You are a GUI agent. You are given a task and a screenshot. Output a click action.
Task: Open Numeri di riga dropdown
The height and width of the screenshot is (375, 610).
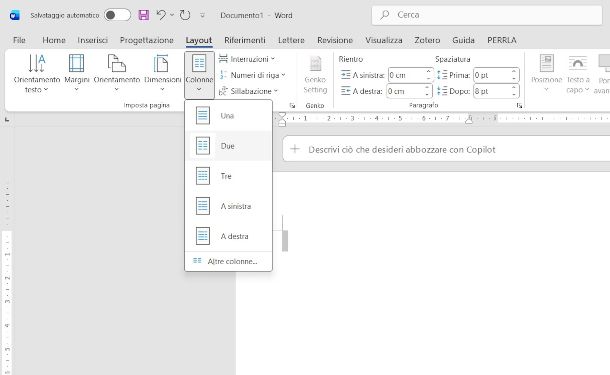[x=252, y=75]
